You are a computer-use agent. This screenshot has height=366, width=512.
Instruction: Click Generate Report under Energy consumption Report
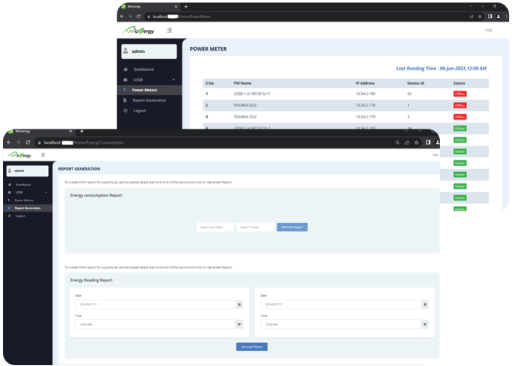click(292, 227)
